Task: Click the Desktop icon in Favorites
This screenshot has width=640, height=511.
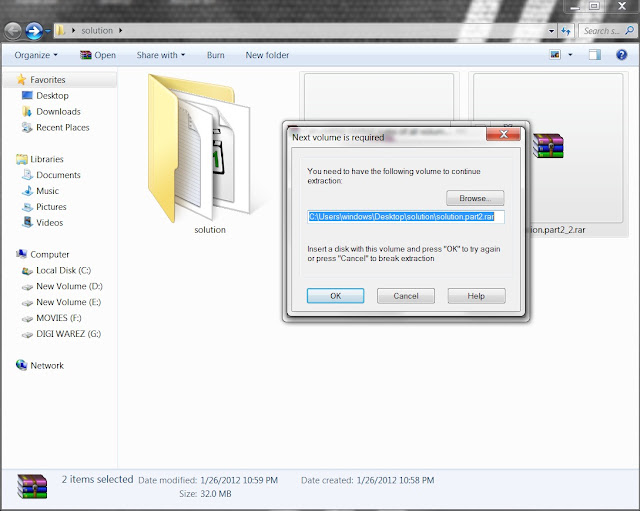Action: 27,96
